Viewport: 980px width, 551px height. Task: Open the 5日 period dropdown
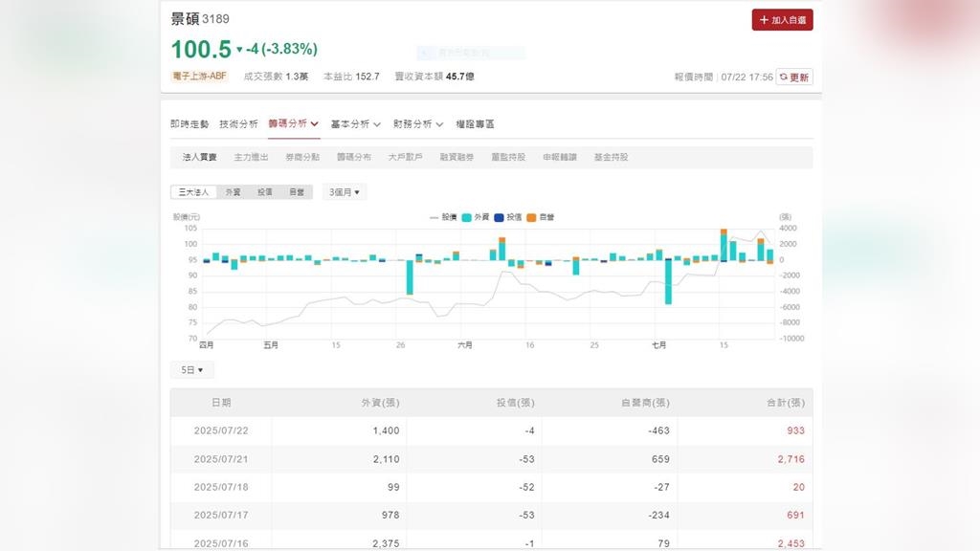tap(191, 370)
